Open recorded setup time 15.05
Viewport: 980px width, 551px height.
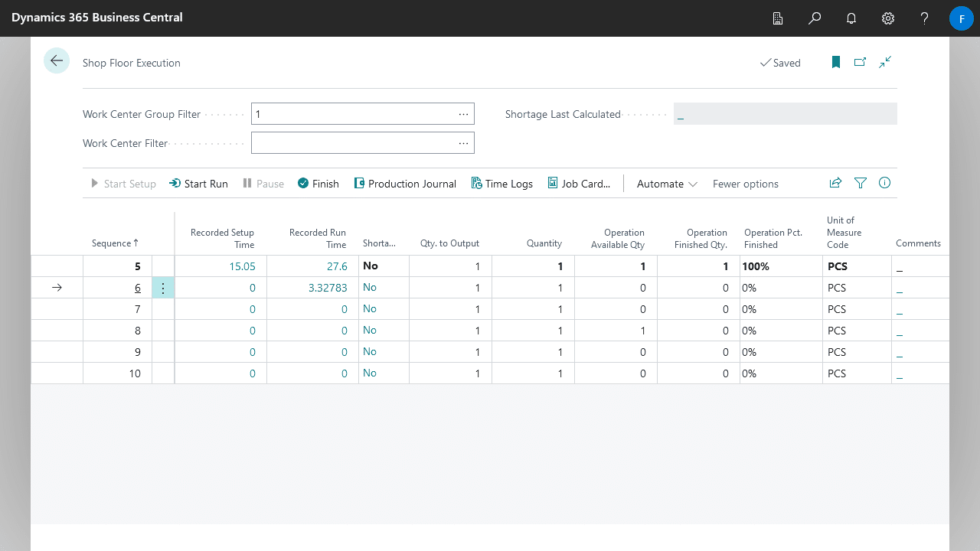click(243, 266)
